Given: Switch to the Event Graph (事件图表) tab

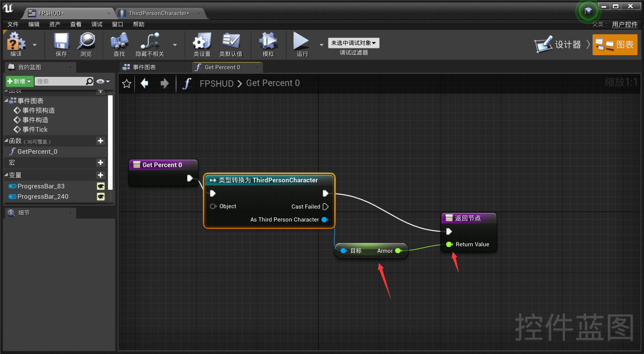Looking at the screenshot, I should (144, 67).
